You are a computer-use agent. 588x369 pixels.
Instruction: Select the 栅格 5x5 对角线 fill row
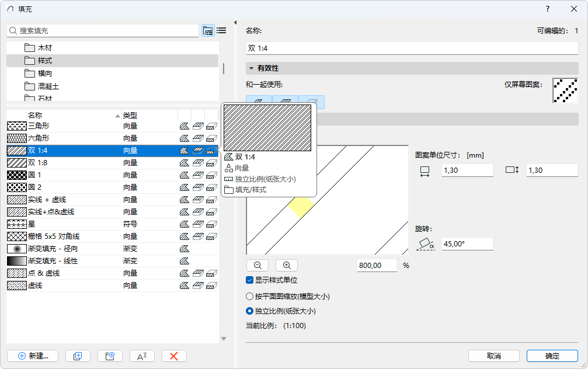pyautogui.click(x=112, y=236)
